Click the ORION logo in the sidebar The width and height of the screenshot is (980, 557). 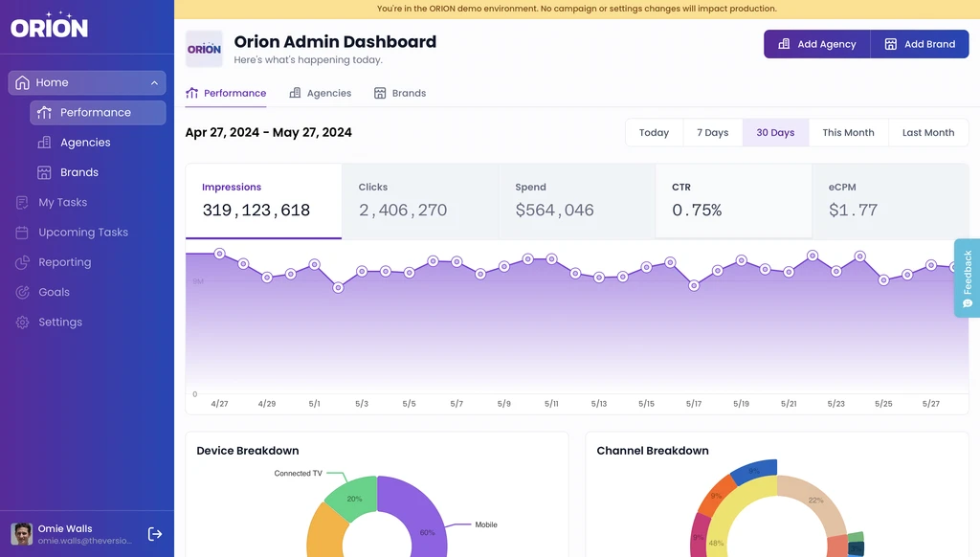[50, 25]
